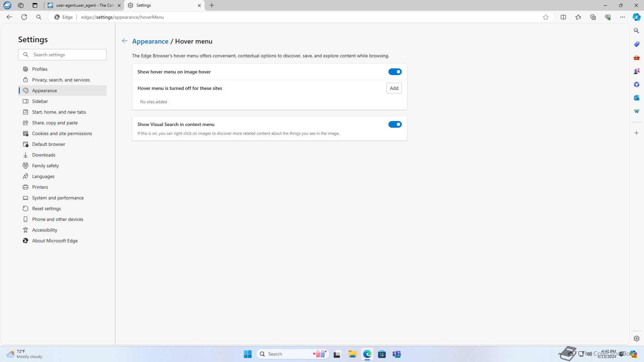Viewport: 644px width, 362px height.
Task: Go back with the browser back arrow
Action: 9,17
